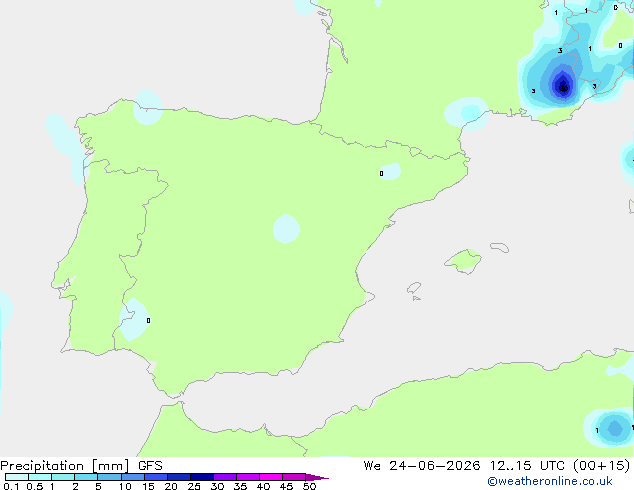
Task: Click the Menorca island outline
Action: [x=500, y=247]
